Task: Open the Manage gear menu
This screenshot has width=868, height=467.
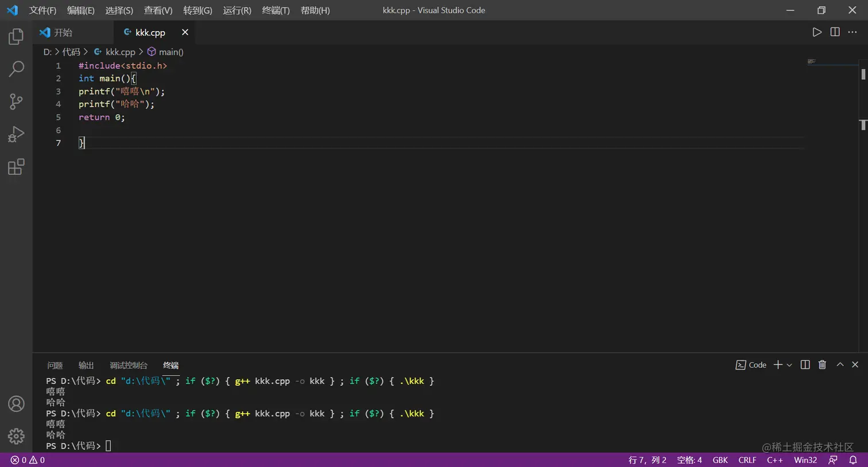Action: [x=15, y=436]
